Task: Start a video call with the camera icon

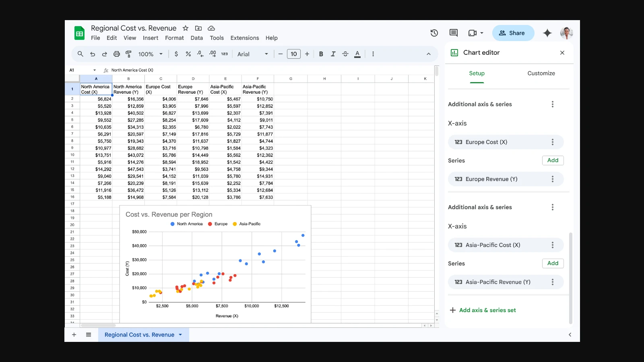Action: tap(473, 33)
